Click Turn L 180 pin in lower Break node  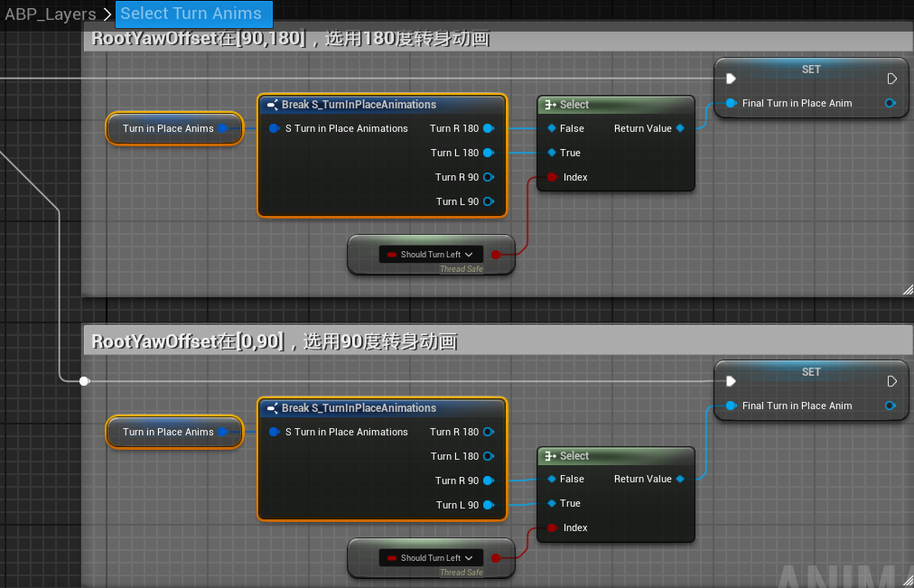click(489, 456)
